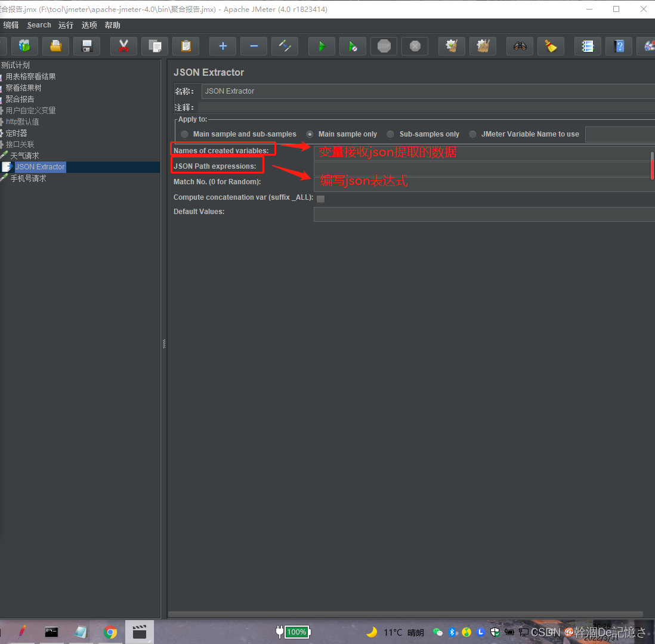Click the Shutdown test icon
This screenshot has height=644, width=655.
pyautogui.click(x=415, y=46)
